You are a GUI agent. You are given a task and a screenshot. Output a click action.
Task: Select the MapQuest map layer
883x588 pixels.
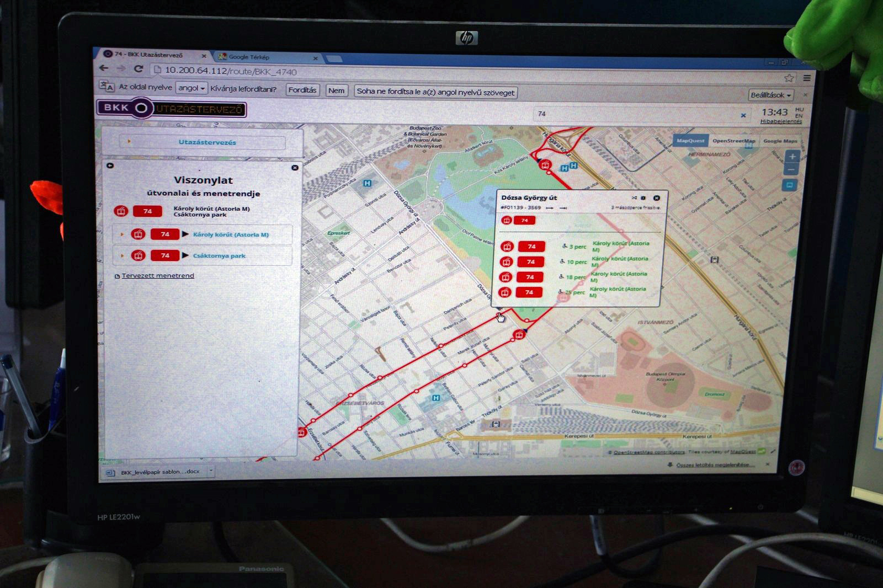tap(690, 141)
